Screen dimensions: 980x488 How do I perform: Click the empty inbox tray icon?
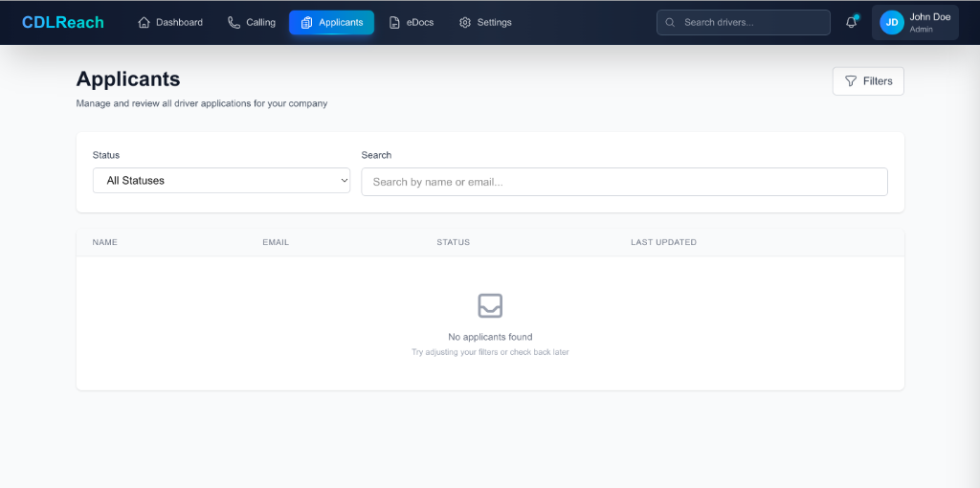490,305
